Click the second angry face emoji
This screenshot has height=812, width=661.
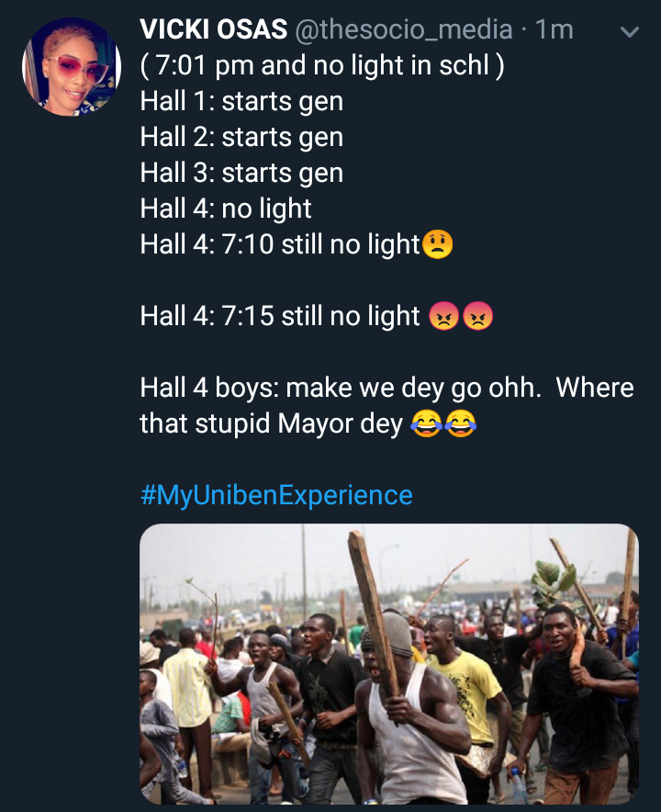[x=477, y=316]
